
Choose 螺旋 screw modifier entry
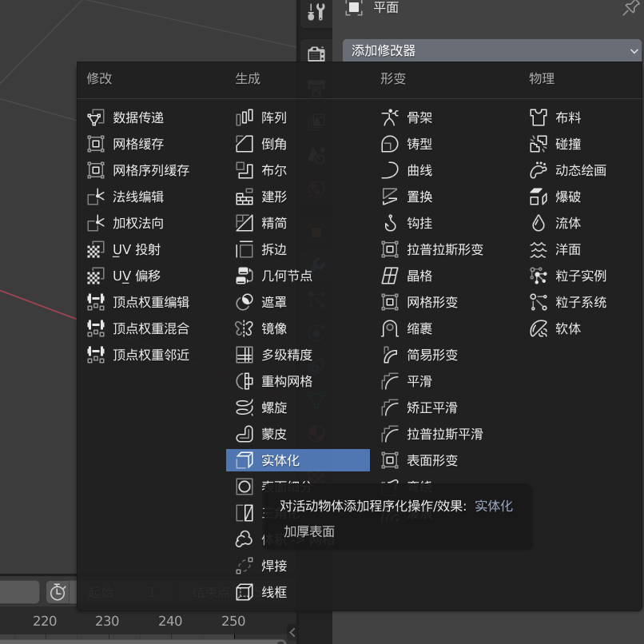click(x=298, y=407)
